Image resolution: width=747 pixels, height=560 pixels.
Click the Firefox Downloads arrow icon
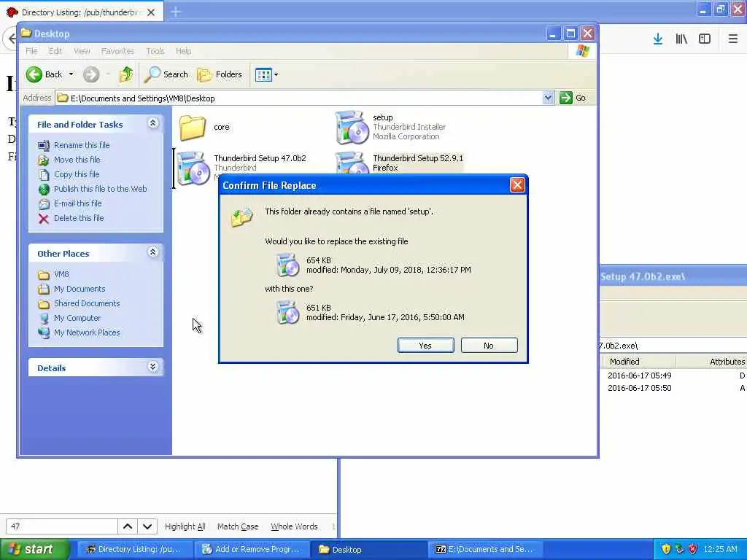coord(657,39)
